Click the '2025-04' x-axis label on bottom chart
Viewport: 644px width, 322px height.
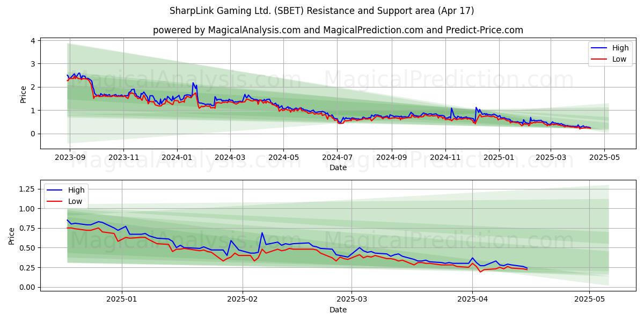(473, 300)
